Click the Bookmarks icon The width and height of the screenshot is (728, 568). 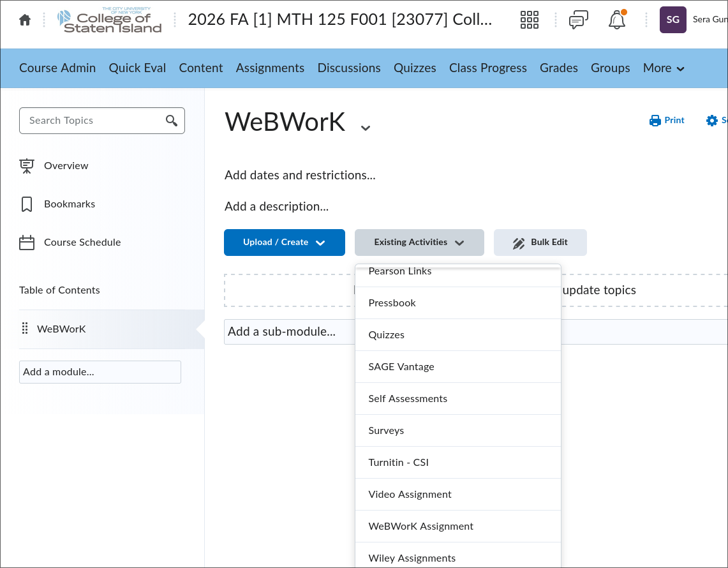point(27,204)
